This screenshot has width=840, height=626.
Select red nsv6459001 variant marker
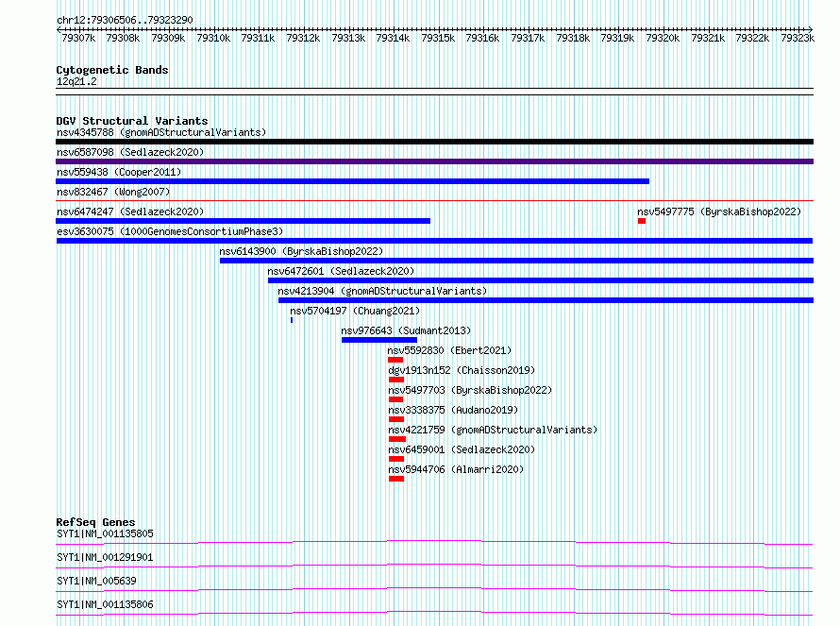pyautogui.click(x=396, y=459)
